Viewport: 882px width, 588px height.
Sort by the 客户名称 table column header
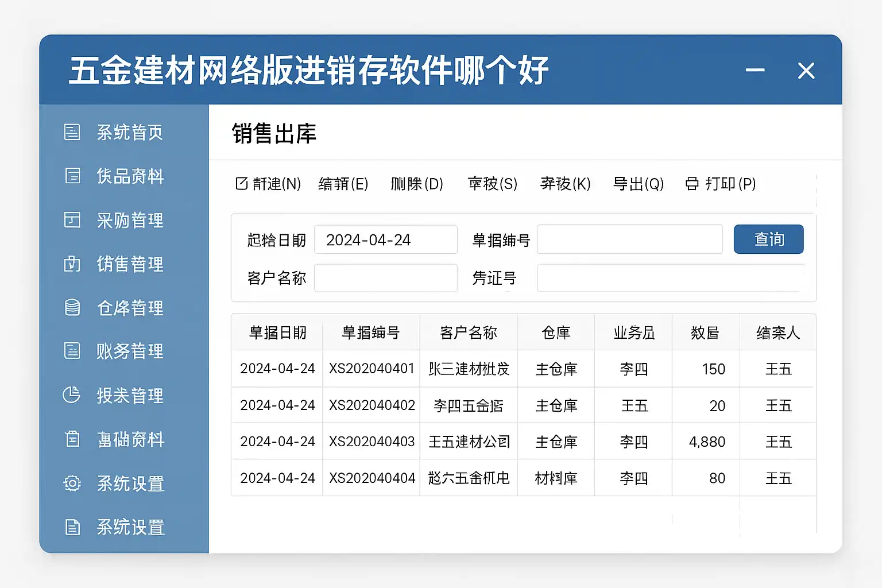[469, 332]
